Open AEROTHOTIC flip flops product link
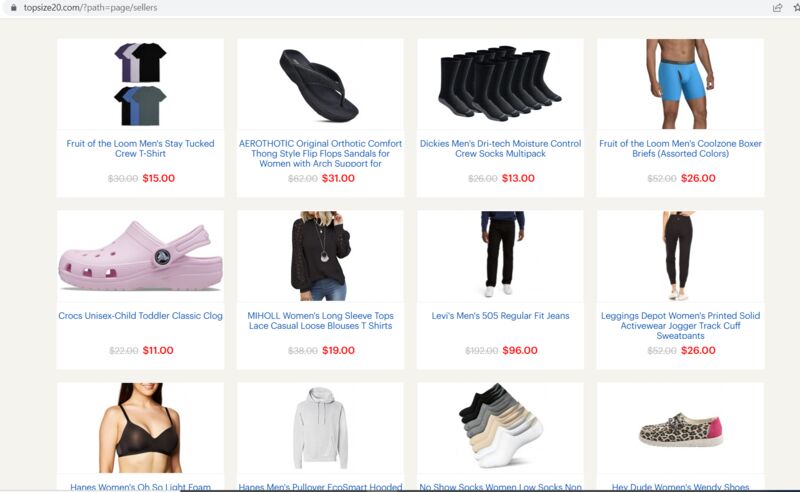This screenshot has width=800, height=492. pyautogui.click(x=320, y=153)
